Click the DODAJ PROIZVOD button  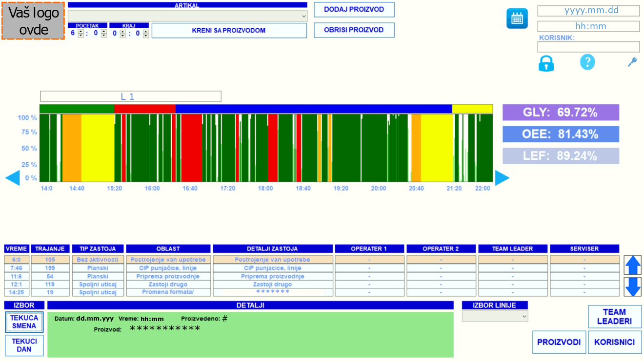click(354, 10)
